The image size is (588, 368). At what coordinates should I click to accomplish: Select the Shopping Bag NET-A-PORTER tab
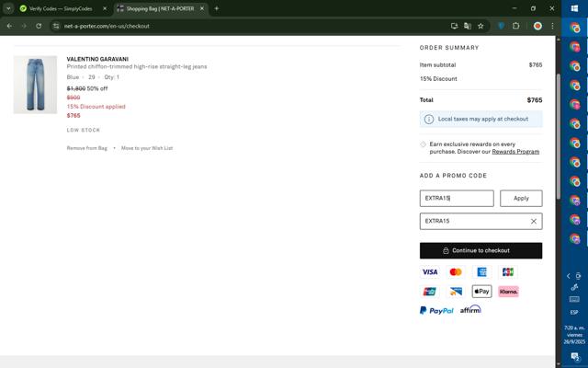click(x=160, y=8)
